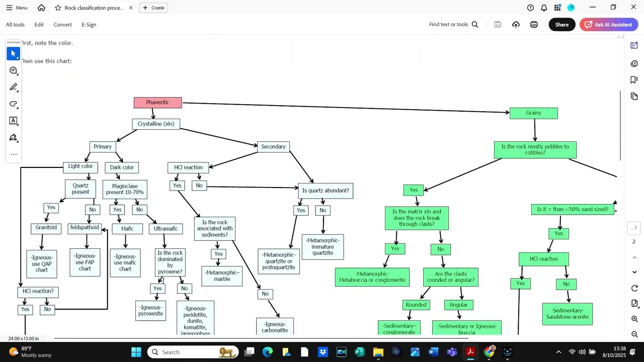The width and height of the screenshot is (644, 362).
Task: Open the Menu hamburger
Action: click(x=17, y=8)
